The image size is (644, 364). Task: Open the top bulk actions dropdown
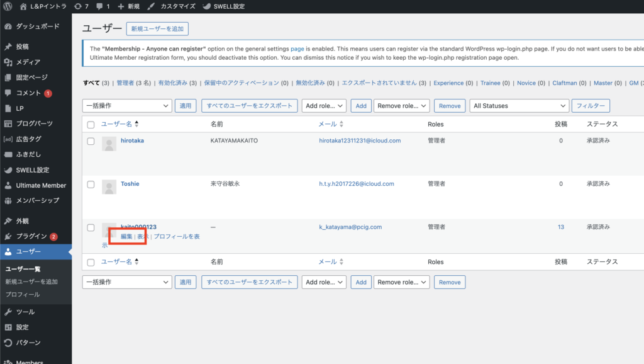coord(127,106)
